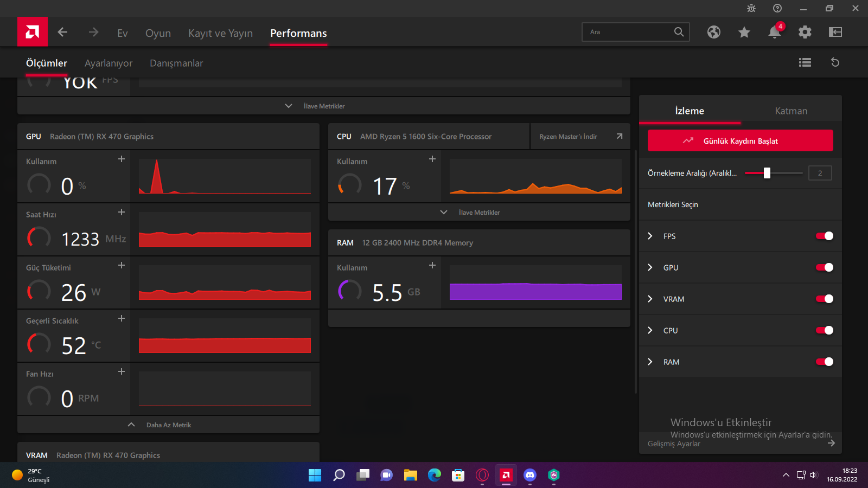Viewport: 868px width, 488px height.
Task: Expand FPS metrics chevron in İzleme
Action: coord(650,236)
